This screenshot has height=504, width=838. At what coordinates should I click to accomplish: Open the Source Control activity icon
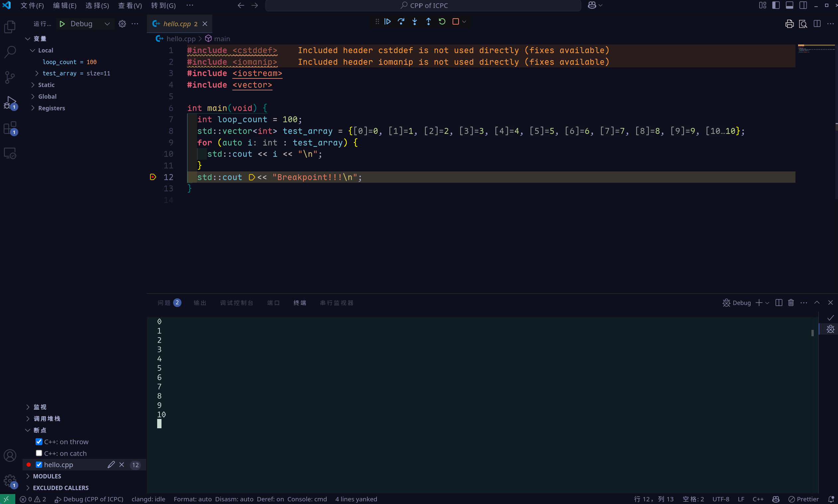click(10, 77)
